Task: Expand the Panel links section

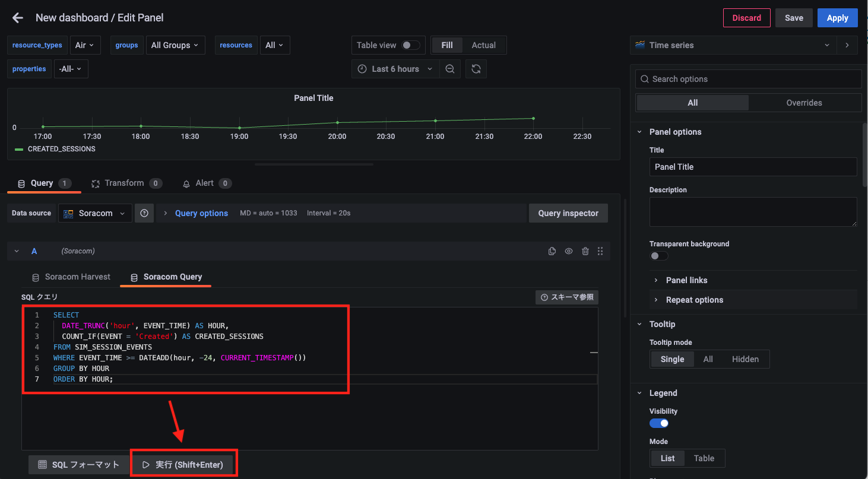Action: click(686, 280)
